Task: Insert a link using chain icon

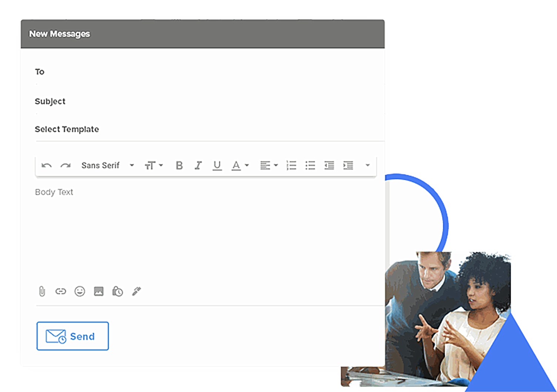Action: click(61, 292)
